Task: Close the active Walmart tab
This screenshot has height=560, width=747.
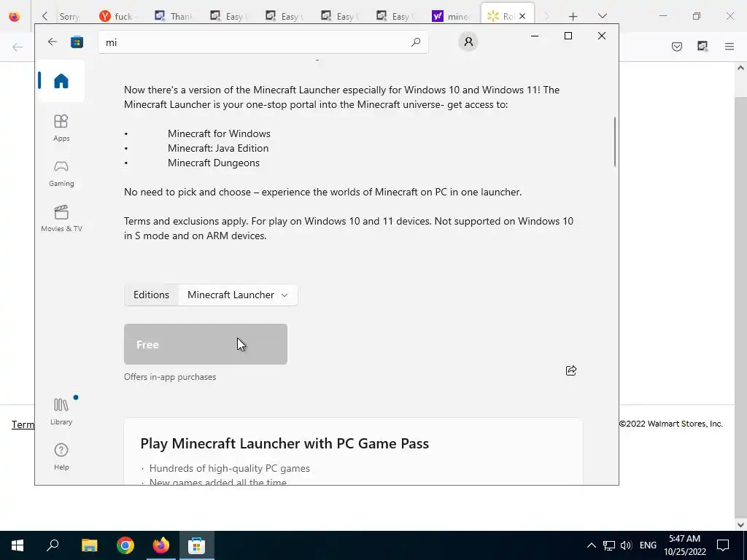Action: 522,16
